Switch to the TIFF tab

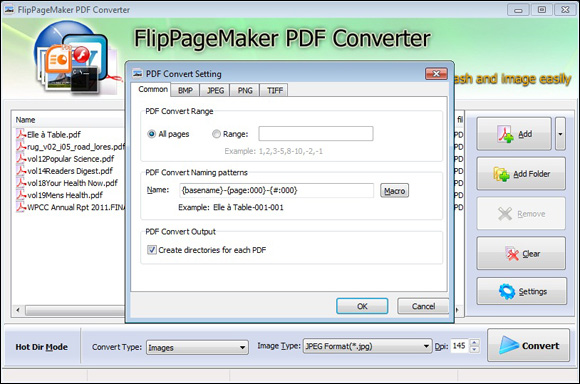[x=274, y=90]
